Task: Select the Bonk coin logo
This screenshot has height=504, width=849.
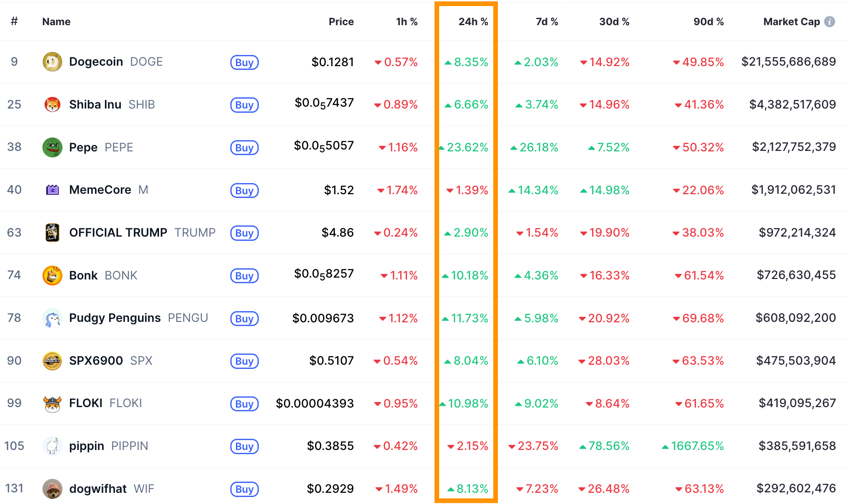Action: point(52,275)
